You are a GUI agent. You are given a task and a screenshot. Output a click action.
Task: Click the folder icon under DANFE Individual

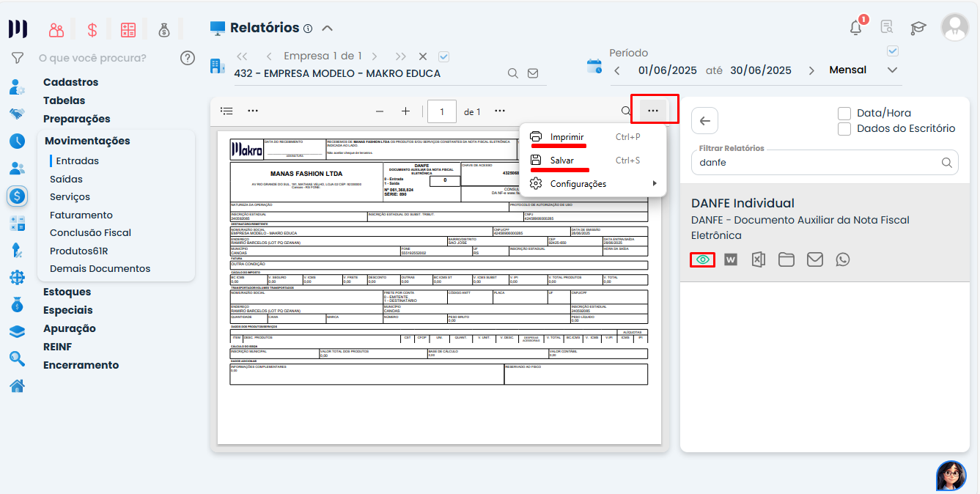pos(786,259)
